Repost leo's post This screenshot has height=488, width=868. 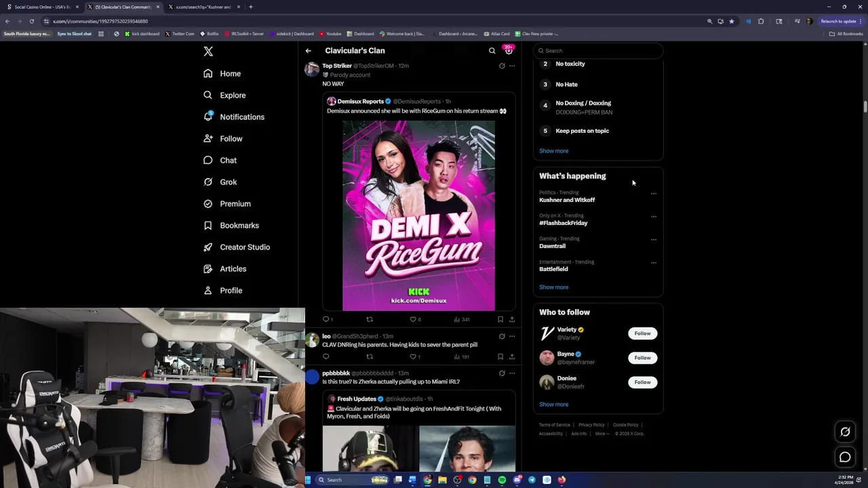click(370, 357)
